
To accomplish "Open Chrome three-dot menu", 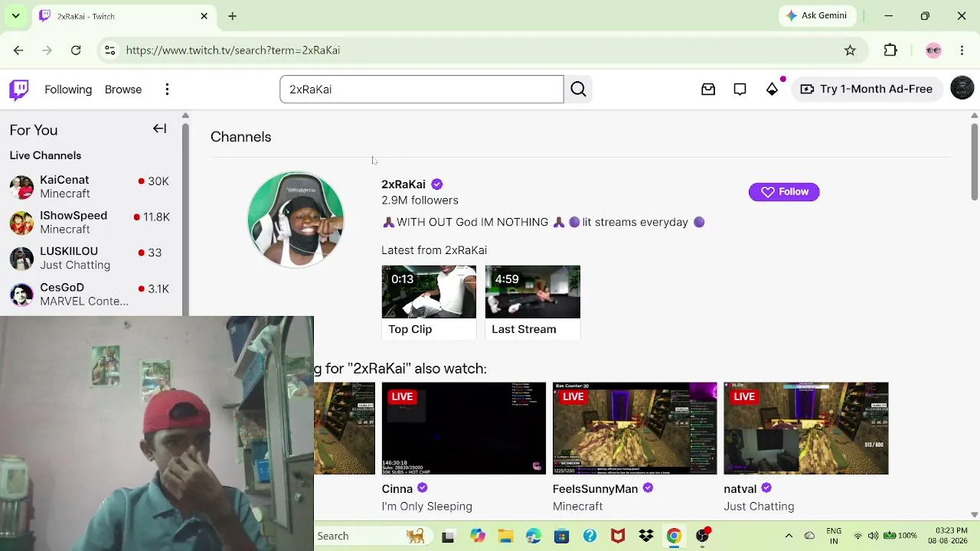I will (x=962, y=51).
